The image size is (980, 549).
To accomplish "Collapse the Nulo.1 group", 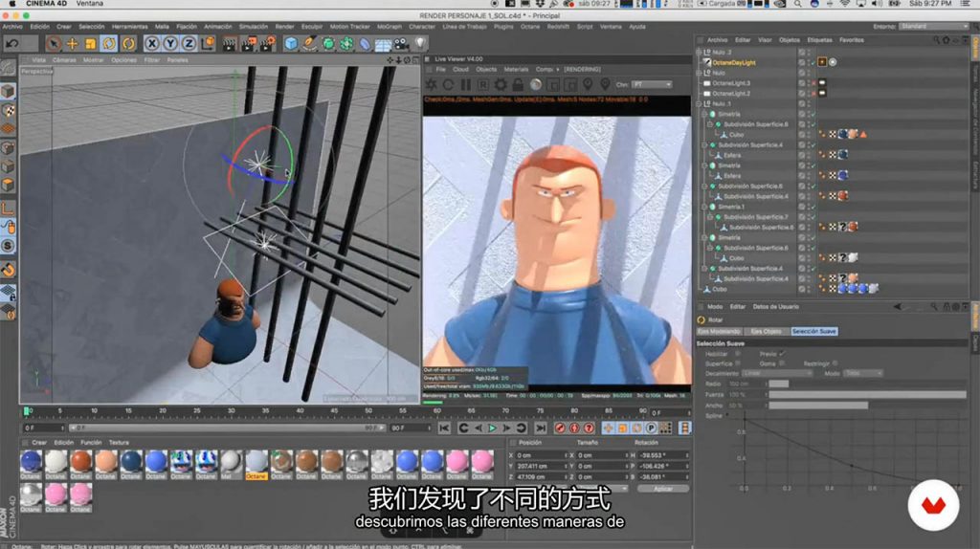I will [x=700, y=103].
